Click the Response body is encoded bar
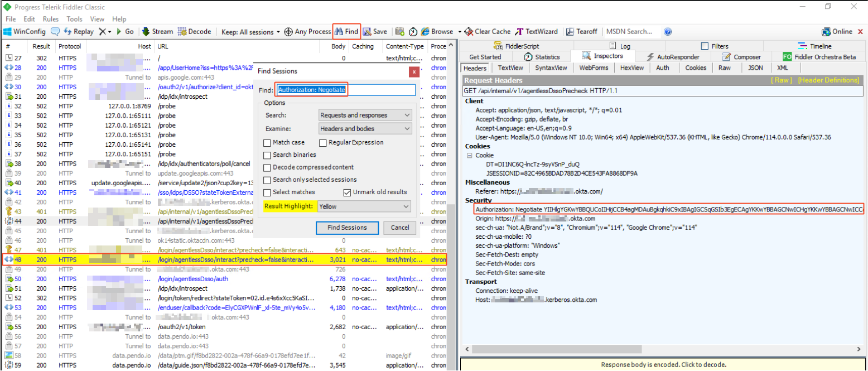This screenshot has height=371, width=868. (x=663, y=364)
